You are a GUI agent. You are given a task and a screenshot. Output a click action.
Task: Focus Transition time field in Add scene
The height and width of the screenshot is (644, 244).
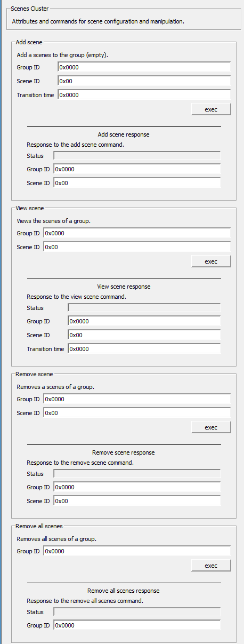click(144, 95)
